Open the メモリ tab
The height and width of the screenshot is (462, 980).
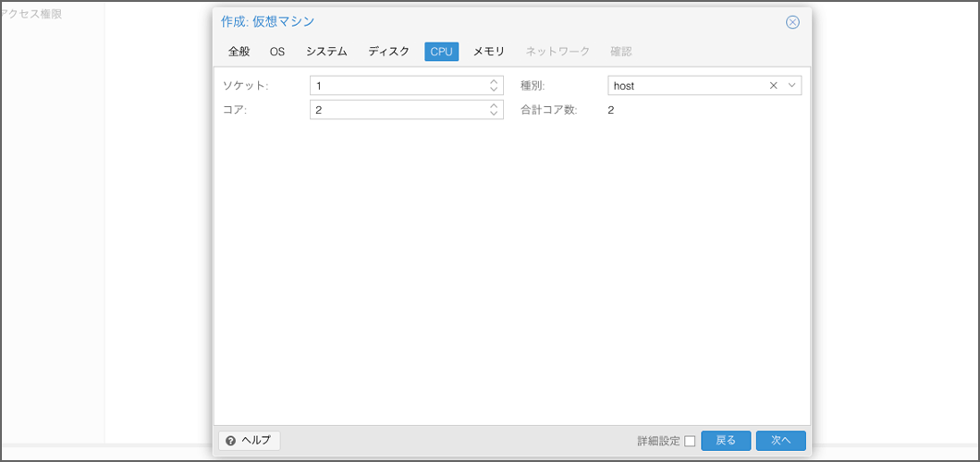click(489, 52)
